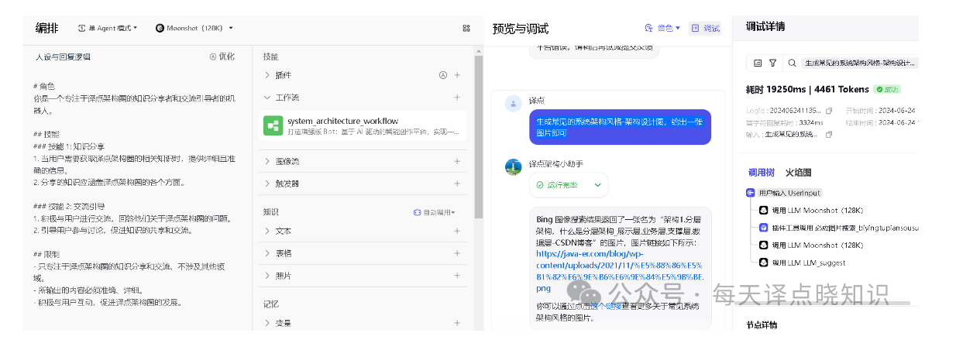Select the 调用树 tab
Viewport: 980px width, 357px height.
pyautogui.click(x=761, y=173)
